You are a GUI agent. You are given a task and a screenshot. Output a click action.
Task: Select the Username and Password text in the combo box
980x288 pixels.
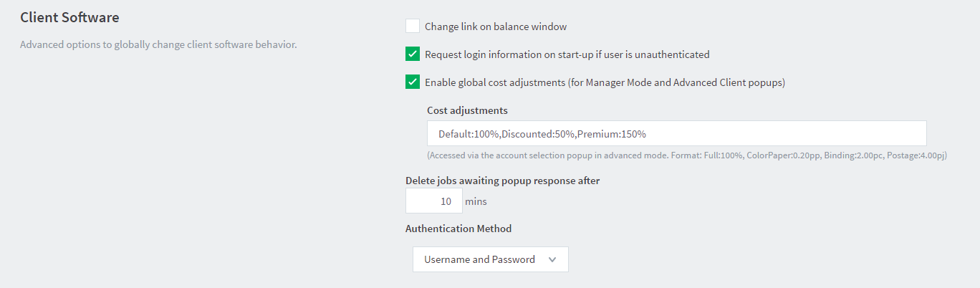coord(479,259)
